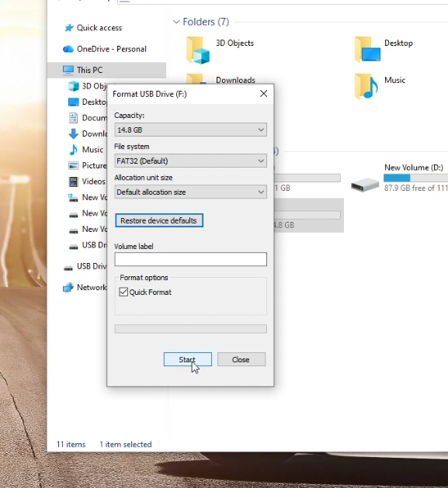Open Music in the sidebar tree
Screen dimensions: 448x488
[x=92, y=150]
